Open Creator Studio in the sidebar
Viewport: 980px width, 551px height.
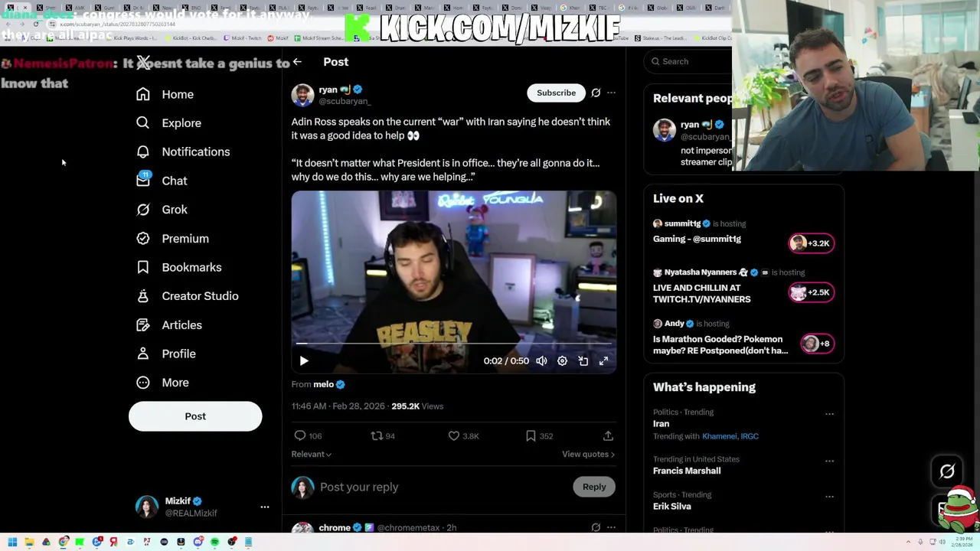click(187, 296)
